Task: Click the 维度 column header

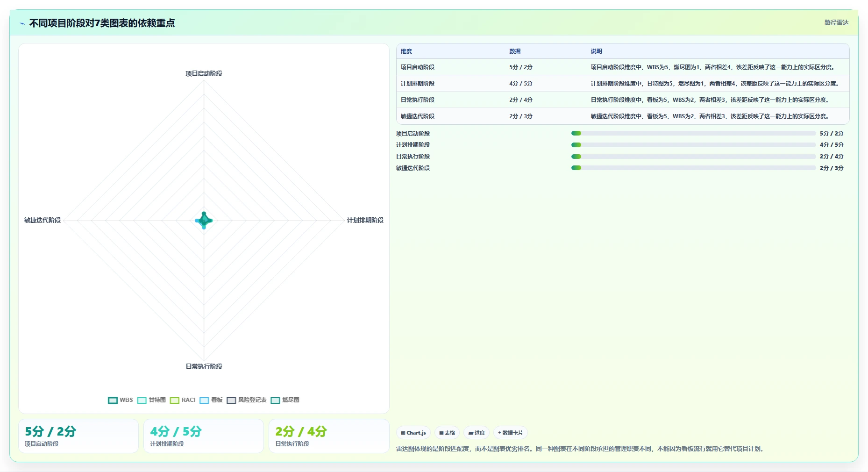Action: click(x=406, y=51)
